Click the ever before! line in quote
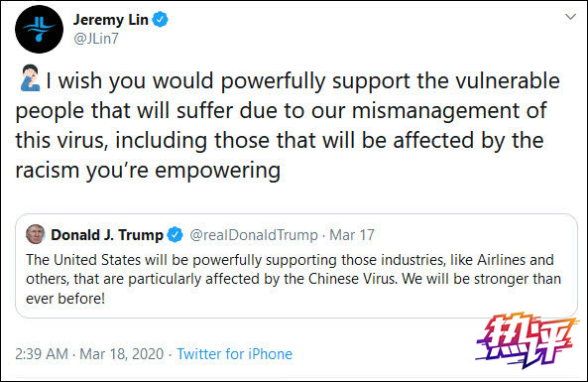This screenshot has width=588, height=382. [65, 299]
